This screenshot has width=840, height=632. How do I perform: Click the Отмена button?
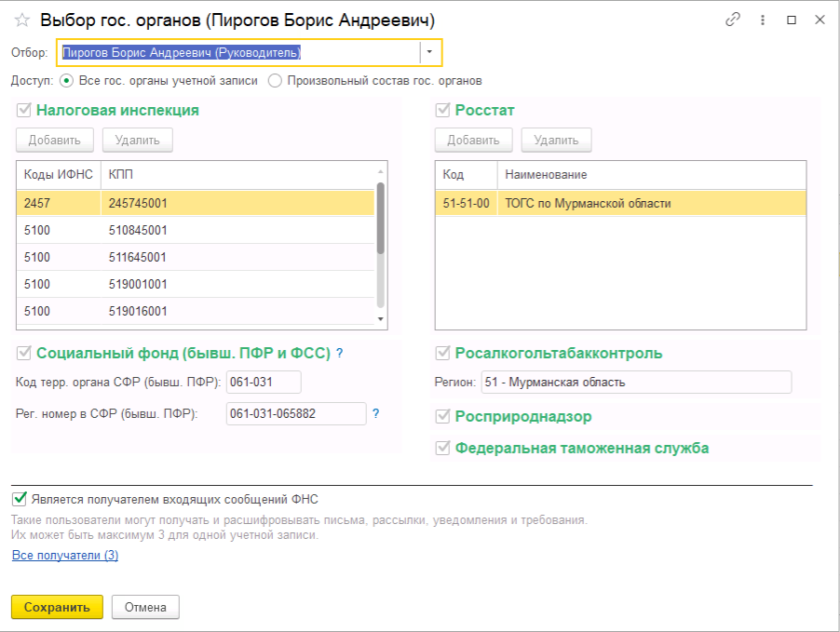tap(145, 608)
